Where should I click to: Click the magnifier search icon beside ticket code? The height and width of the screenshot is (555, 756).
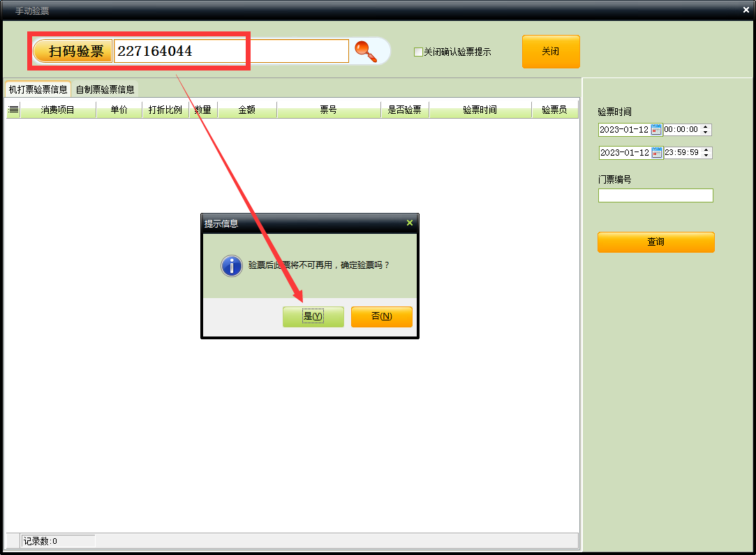365,51
